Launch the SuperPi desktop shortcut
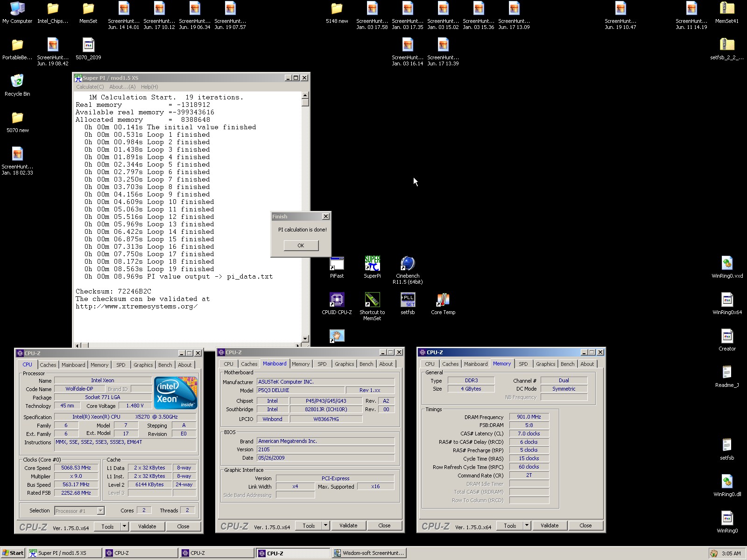Image resolution: width=747 pixels, height=560 pixels. 372,267
